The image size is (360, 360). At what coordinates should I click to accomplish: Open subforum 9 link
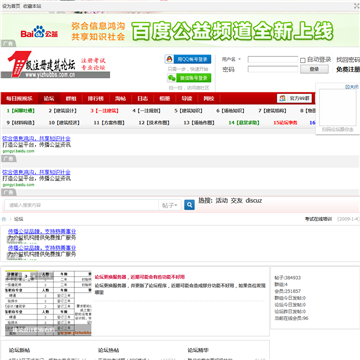pyautogui.click(x=21, y=123)
